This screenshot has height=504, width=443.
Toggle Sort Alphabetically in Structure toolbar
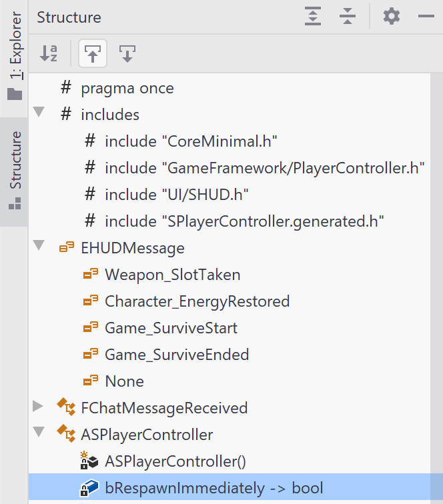click(x=49, y=54)
